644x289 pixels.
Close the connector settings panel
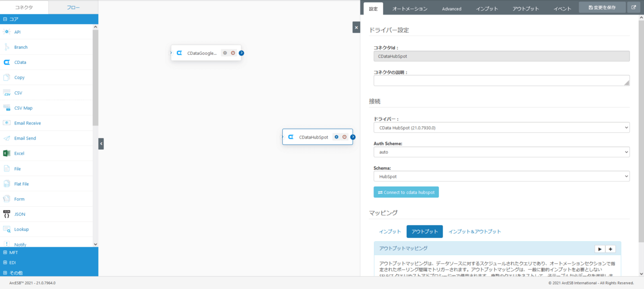click(356, 27)
